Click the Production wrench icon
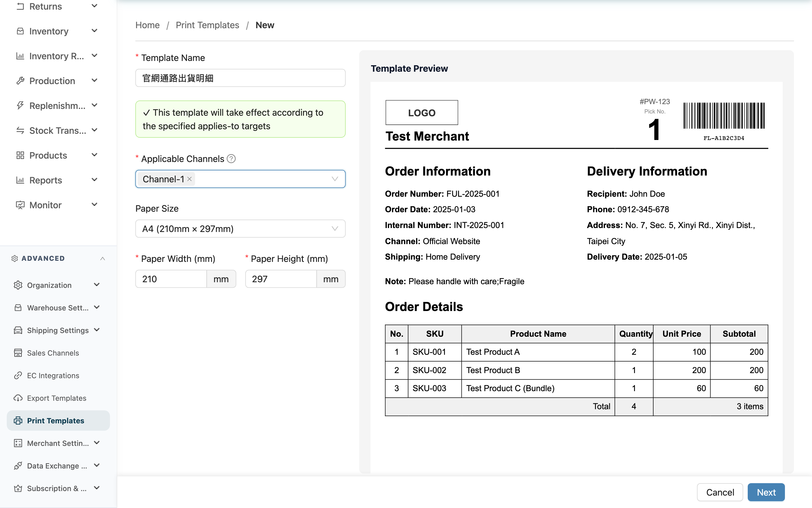 (20, 81)
